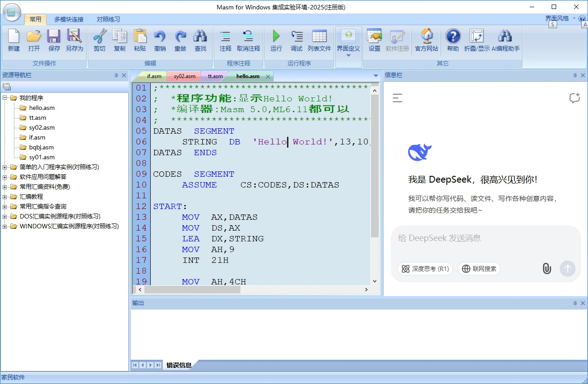This screenshot has width=588, height=384.
Task: Toggle the DeepSeek sidebar hamburger menu
Action: (397, 98)
